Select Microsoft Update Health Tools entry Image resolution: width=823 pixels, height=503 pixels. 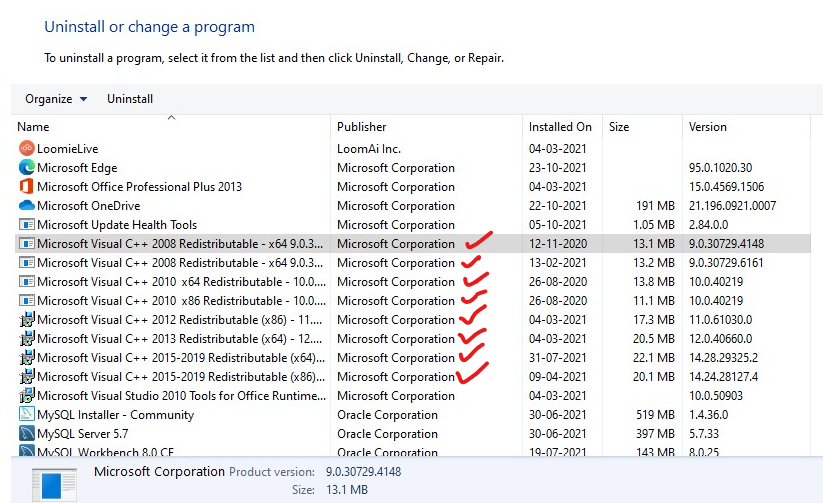117,225
